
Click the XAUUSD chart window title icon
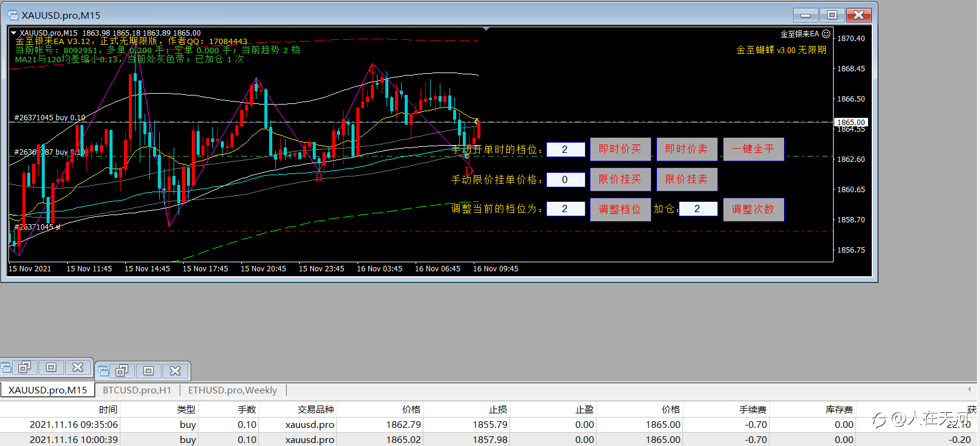coord(13,15)
